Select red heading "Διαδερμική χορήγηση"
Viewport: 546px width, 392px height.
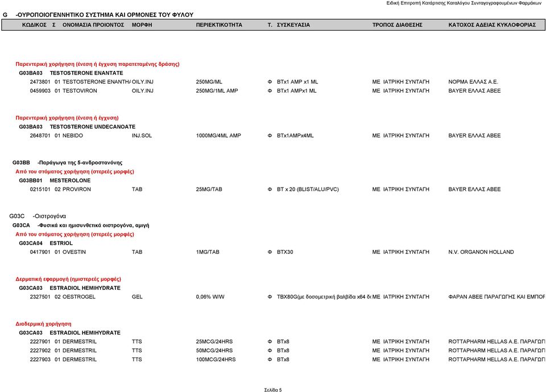click(x=43, y=324)
